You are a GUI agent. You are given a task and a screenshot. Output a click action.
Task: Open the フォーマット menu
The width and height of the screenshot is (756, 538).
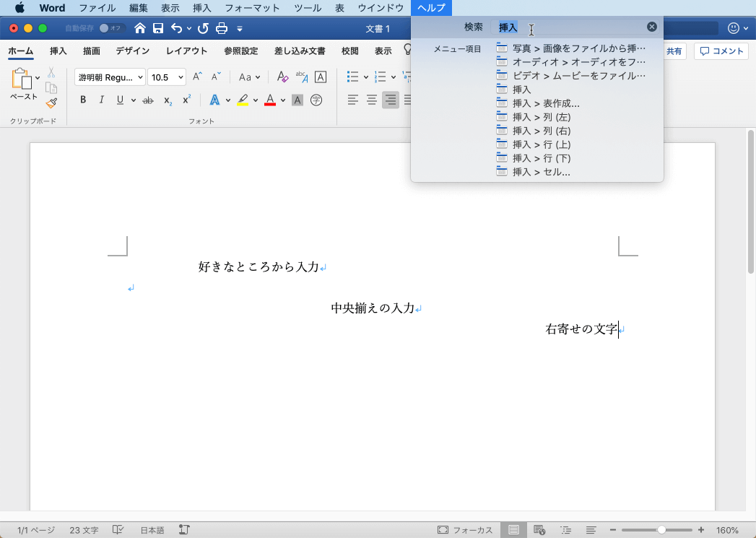[252, 8]
